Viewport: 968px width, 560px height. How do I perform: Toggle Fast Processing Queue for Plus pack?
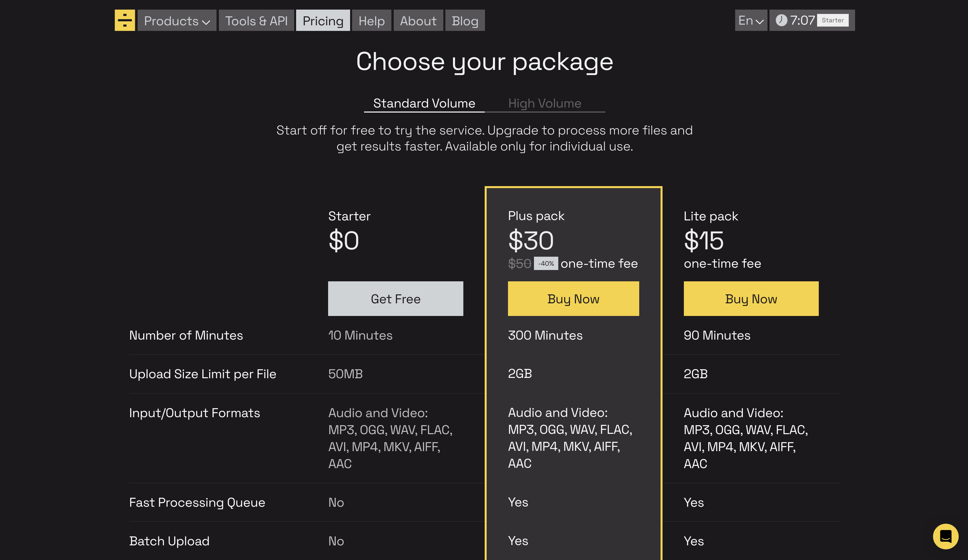(x=519, y=502)
